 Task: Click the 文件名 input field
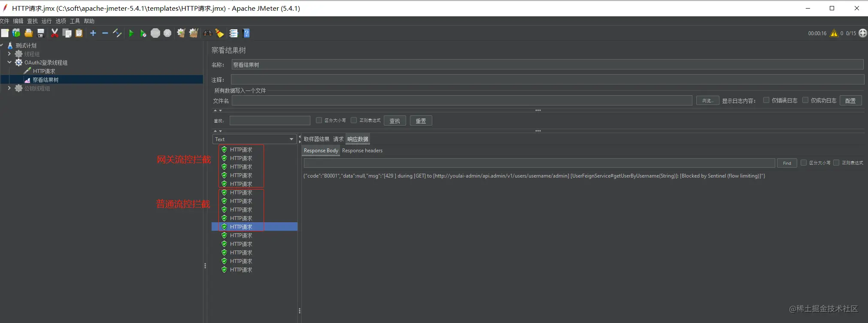[x=462, y=100]
